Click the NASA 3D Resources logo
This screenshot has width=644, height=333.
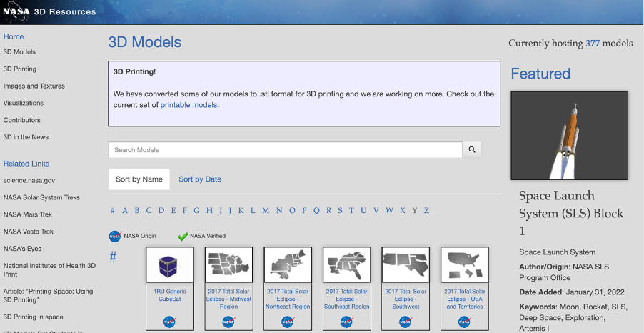[49, 11]
